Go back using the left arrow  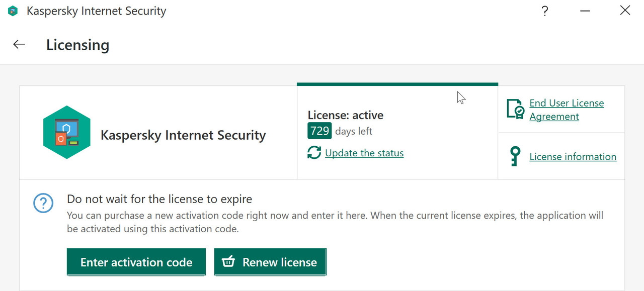point(19,44)
